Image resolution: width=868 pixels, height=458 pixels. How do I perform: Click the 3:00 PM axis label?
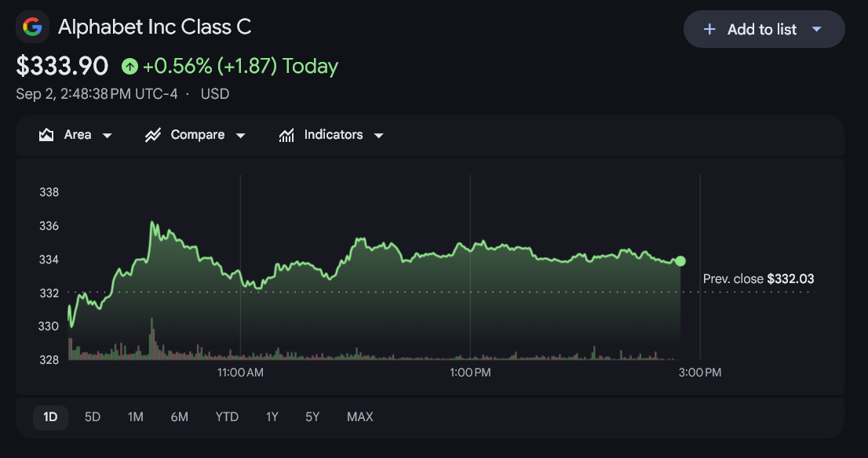click(700, 373)
